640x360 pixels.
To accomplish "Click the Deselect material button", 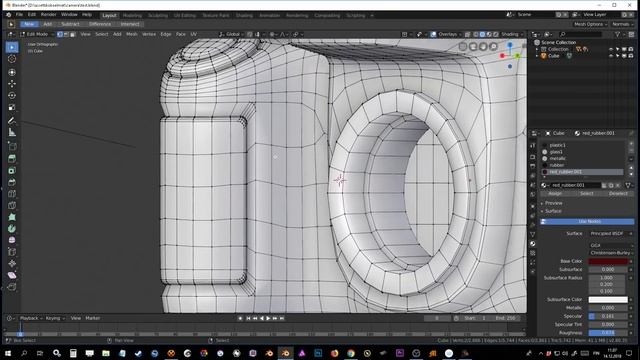I will pos(618,194).
